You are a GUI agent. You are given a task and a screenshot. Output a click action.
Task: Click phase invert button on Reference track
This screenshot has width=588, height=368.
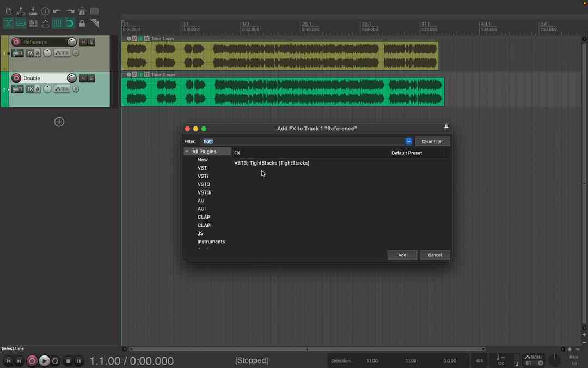click(x=76, y=53)
